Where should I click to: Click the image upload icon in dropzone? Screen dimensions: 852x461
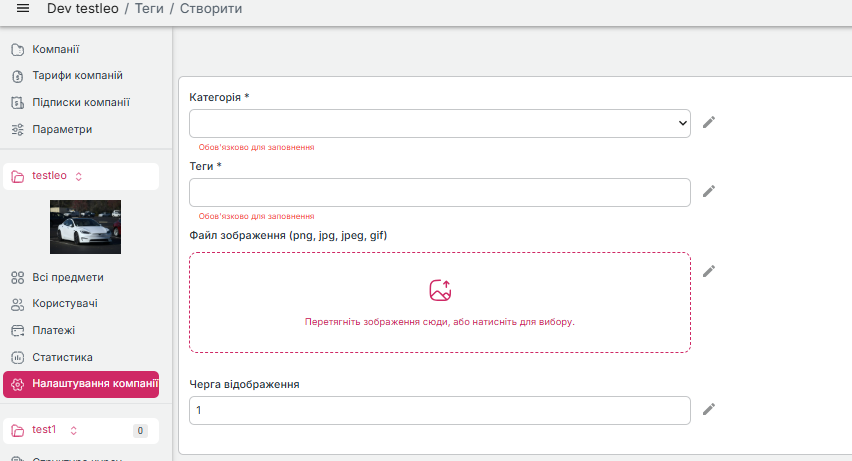[440, 291]
